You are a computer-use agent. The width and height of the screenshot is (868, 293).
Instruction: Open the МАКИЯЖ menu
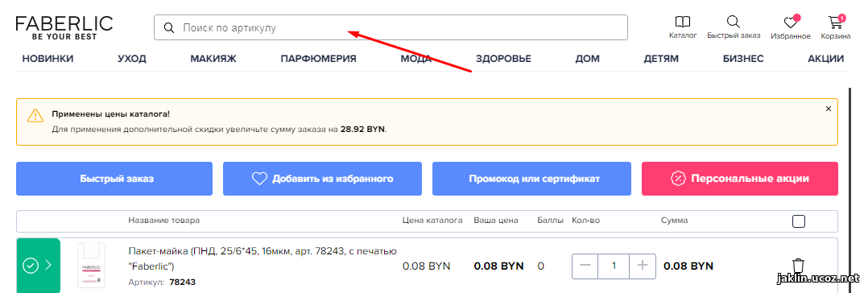coord(213,59)
